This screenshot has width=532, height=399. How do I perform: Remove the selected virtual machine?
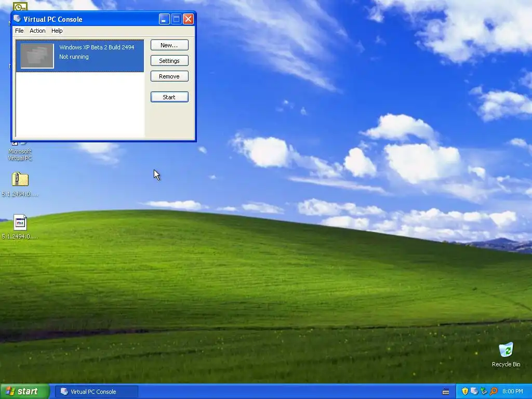[169, 76]
